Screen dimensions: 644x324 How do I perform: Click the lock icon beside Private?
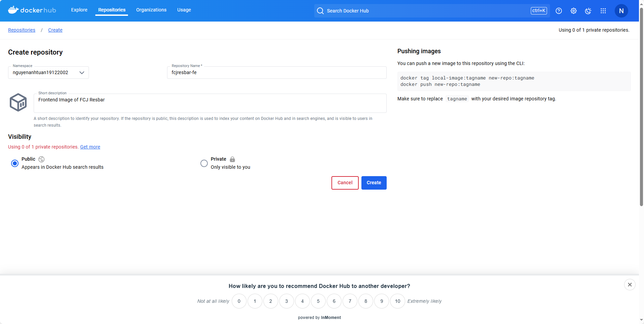click(232, 159)
